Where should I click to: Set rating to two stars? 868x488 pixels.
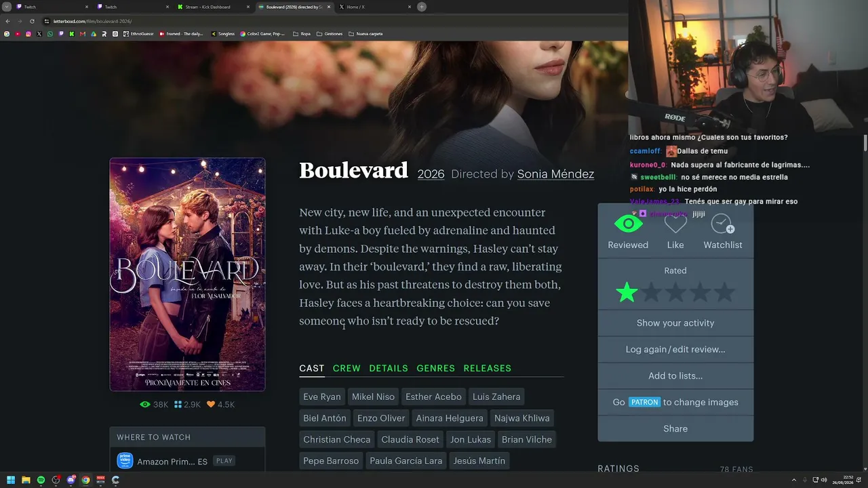651,293
